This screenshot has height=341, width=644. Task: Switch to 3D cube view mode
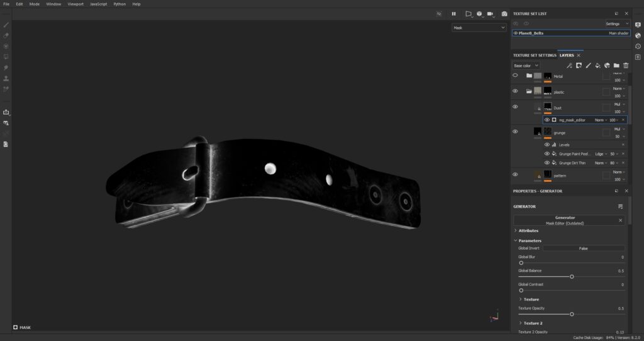tap(479, 14)
